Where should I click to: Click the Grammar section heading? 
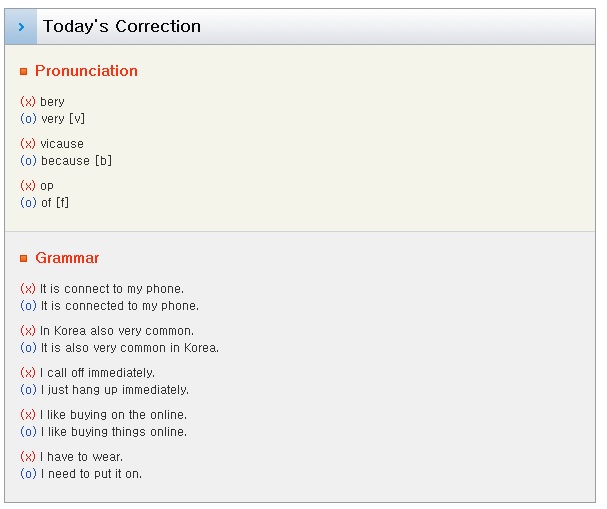click(67, 258)
